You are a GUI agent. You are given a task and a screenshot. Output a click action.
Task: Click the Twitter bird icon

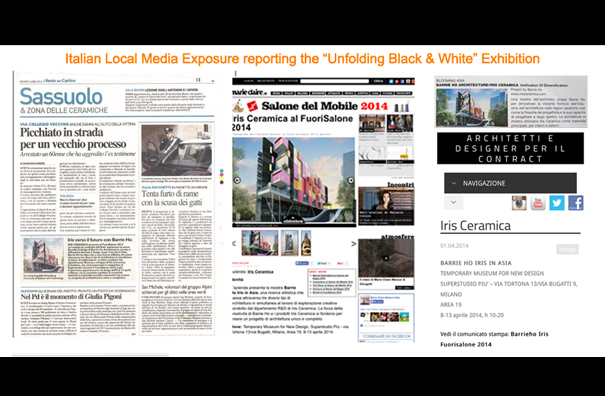tap(557, 203)
